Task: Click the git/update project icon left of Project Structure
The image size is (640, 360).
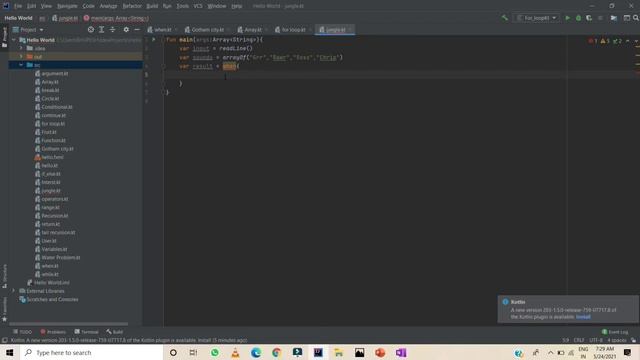Action: 614,18
